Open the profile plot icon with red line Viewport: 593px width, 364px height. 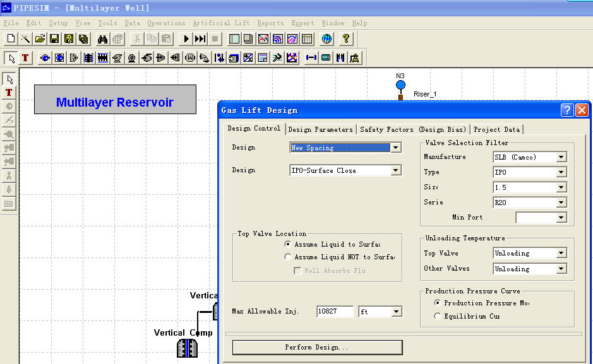point(263,39)
